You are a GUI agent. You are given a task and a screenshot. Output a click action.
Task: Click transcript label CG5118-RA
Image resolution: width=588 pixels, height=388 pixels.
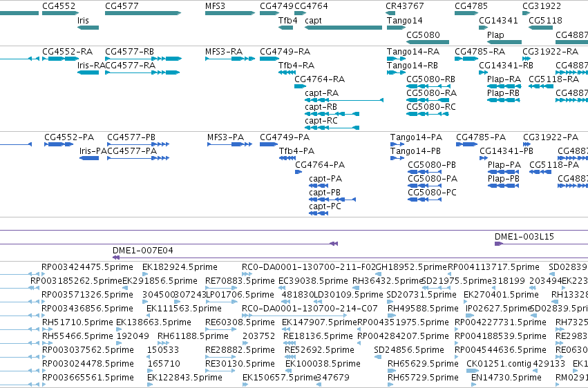554,79
